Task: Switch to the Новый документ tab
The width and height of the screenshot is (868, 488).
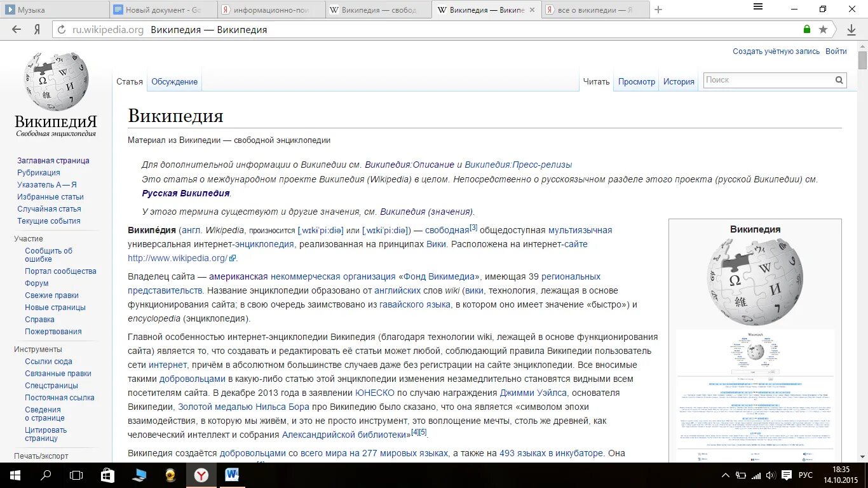Action: tap(163, 10)
